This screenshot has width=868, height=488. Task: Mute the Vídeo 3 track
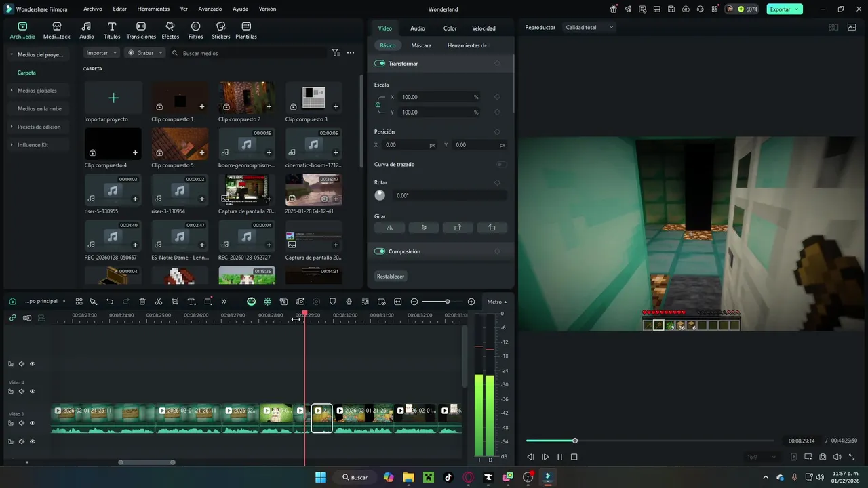22,423
